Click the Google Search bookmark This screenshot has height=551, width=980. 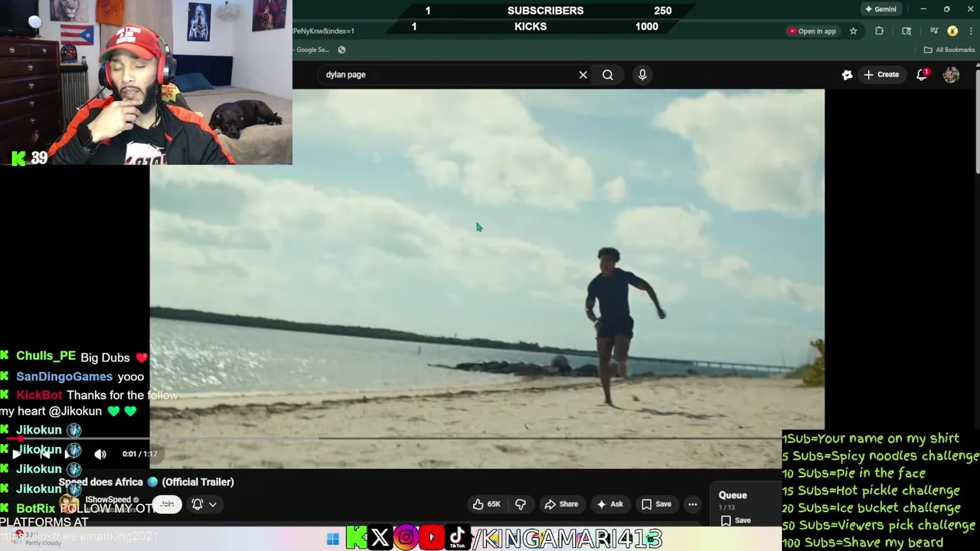pyautogui.click(x=312, y=50)
